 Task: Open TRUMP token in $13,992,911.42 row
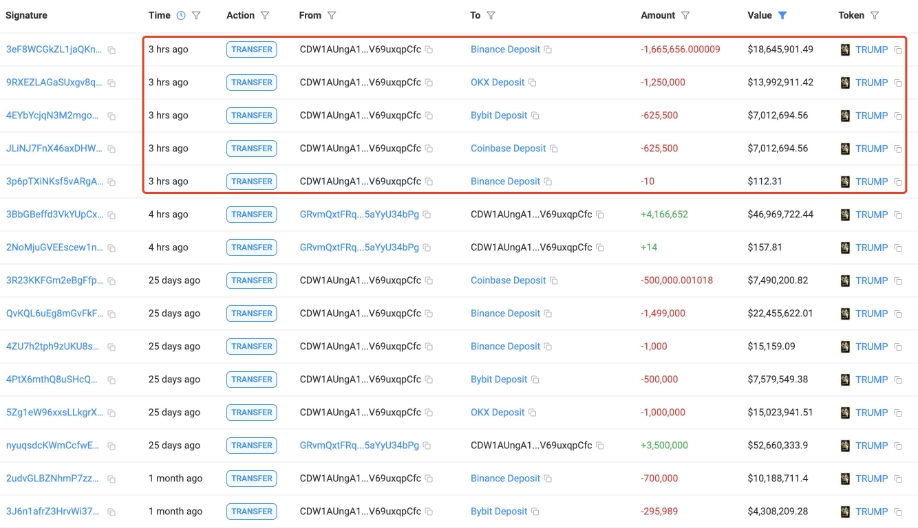click(871, 83)
